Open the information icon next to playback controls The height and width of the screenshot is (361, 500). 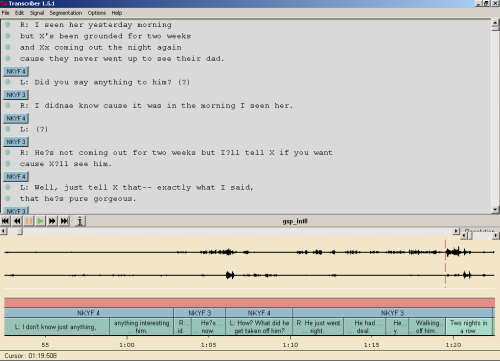point(80,221)
